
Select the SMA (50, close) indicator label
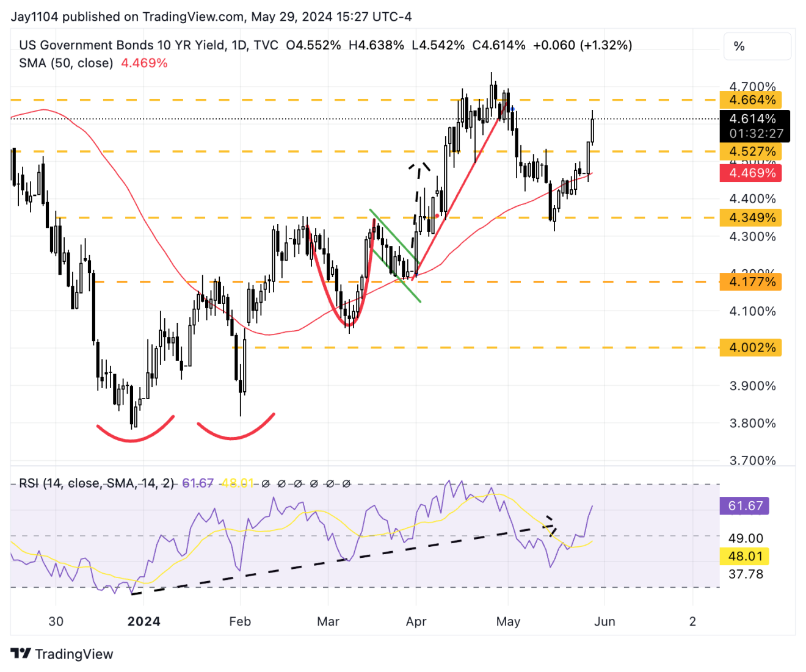point(66,63)
